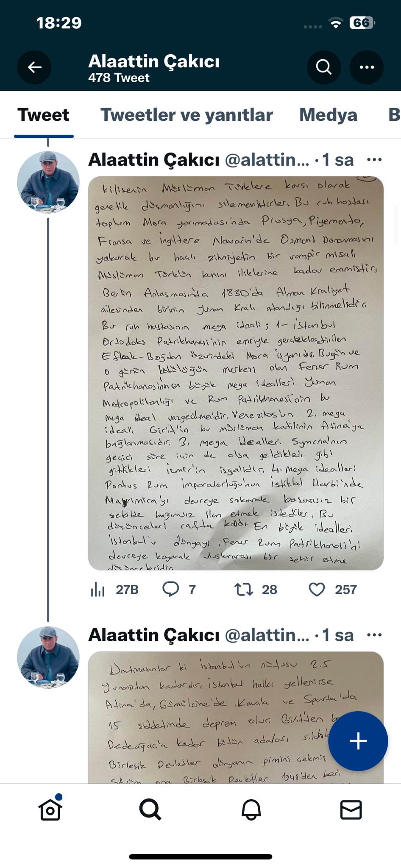Like the first tweet with 257 likes
This screenshot has width=401, height=868.
[317, 589]
